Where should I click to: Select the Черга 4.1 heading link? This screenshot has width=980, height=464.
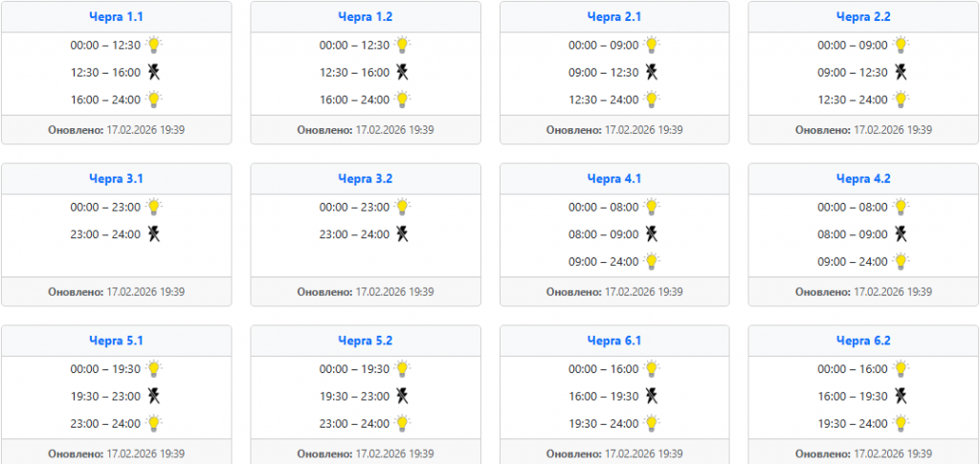614,179
